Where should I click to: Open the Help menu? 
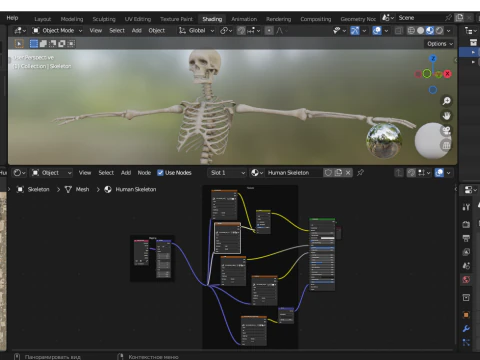click(12, 18)
